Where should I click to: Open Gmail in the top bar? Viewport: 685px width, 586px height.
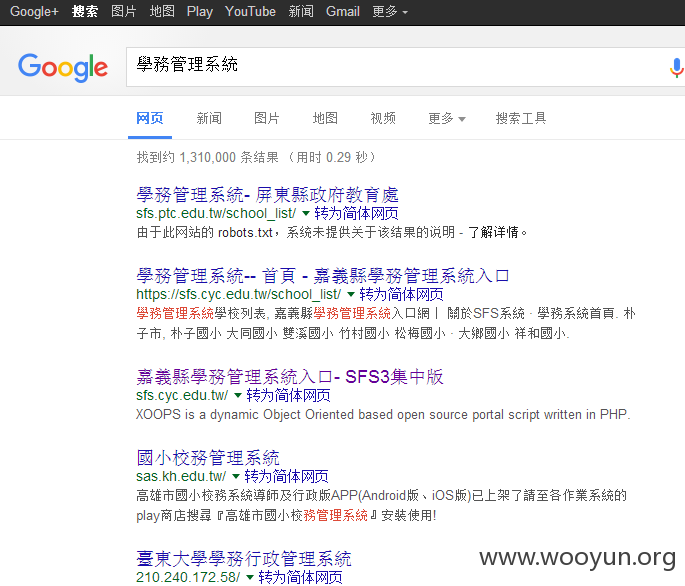click(x=343, y=11)
